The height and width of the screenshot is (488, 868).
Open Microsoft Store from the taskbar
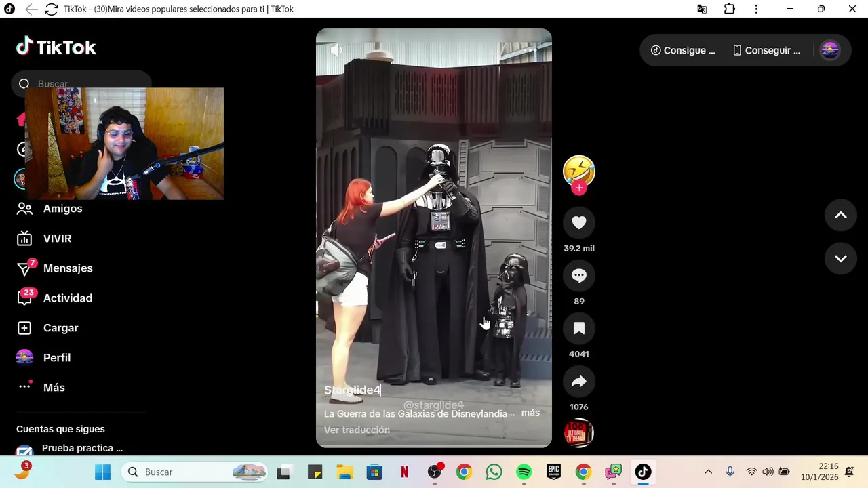[x=374, y=472]
